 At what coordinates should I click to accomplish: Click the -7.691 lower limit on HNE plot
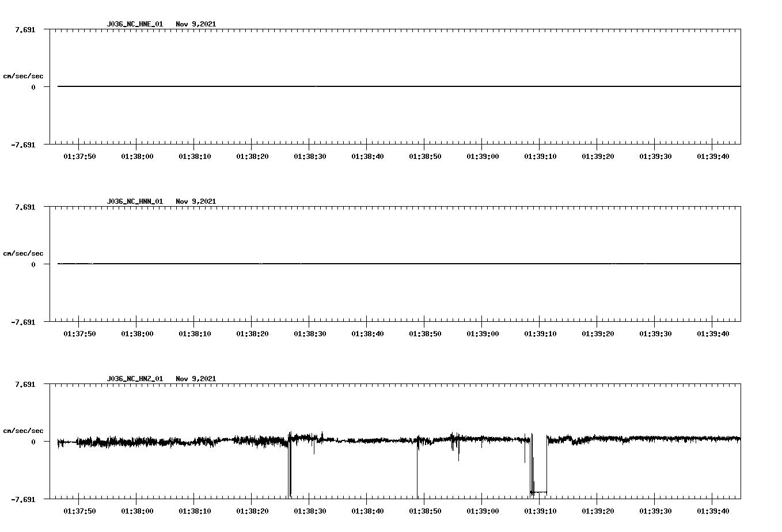point(23,145)
